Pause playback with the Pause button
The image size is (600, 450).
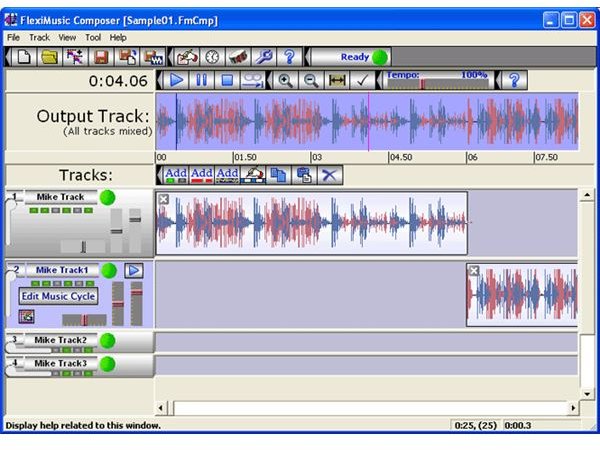point(201,80)
